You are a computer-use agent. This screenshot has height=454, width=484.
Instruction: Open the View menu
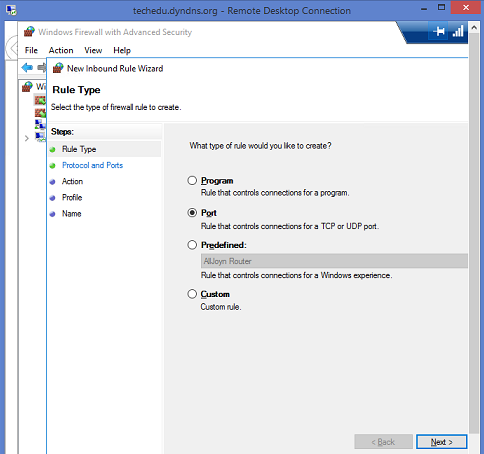[93, 50]
